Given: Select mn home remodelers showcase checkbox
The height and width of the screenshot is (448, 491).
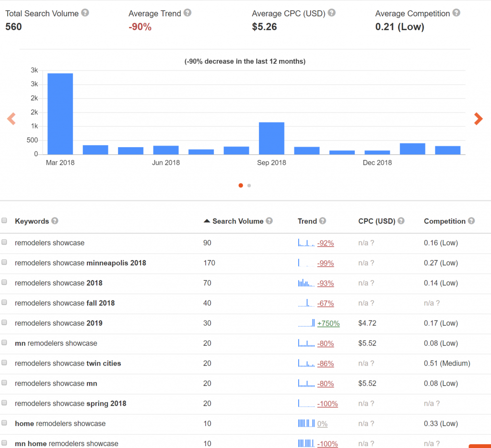Looking at the screenshot, I should click(4, 443).
